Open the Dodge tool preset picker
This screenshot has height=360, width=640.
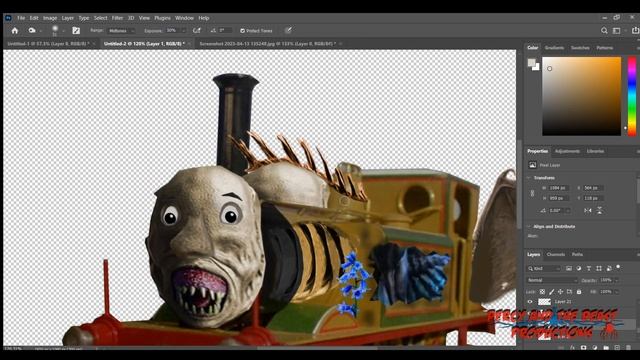pos(34,31)
